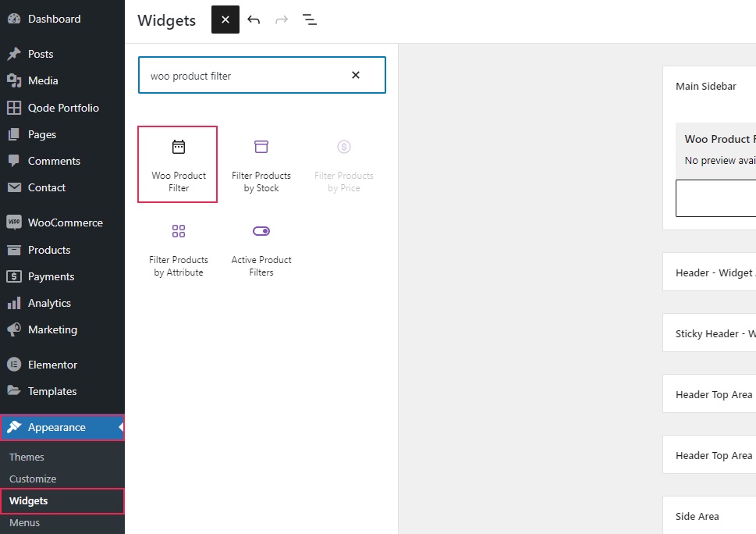Close the block inserter panel
This screenshot has height=534, width=756.
pos(225,20)
